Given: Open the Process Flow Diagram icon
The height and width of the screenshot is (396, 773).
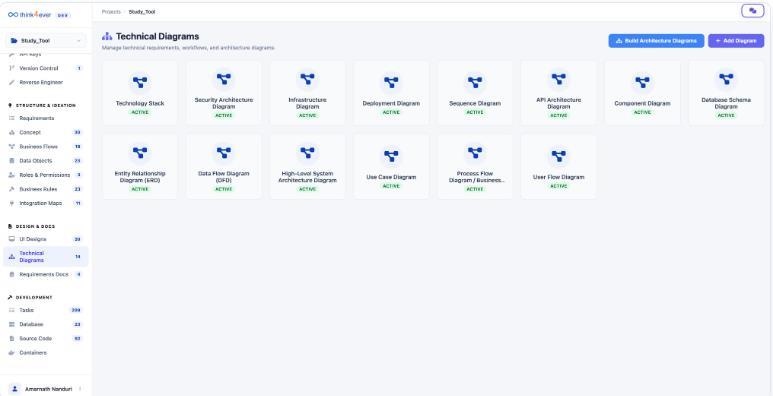Looking at the screenshot, I should (475, 152).
